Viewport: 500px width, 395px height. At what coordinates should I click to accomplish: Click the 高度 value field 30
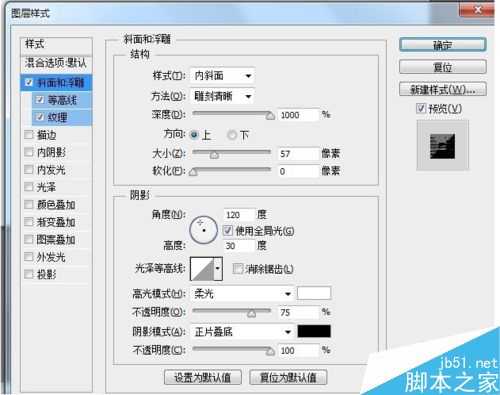point(239,246)
